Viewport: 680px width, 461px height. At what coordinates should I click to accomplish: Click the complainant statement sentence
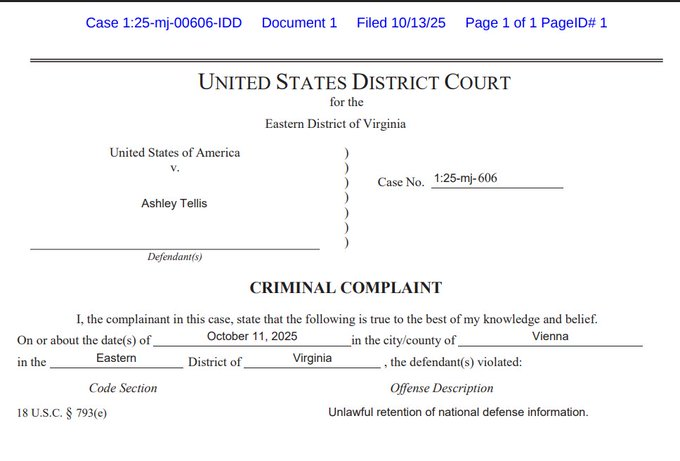coord(337,319)
